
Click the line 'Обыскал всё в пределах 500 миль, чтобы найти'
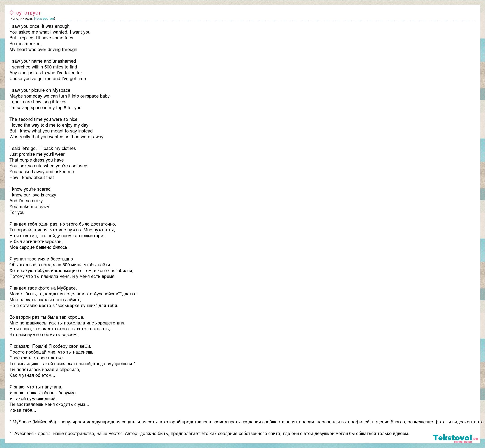click(x=60, y=265)
